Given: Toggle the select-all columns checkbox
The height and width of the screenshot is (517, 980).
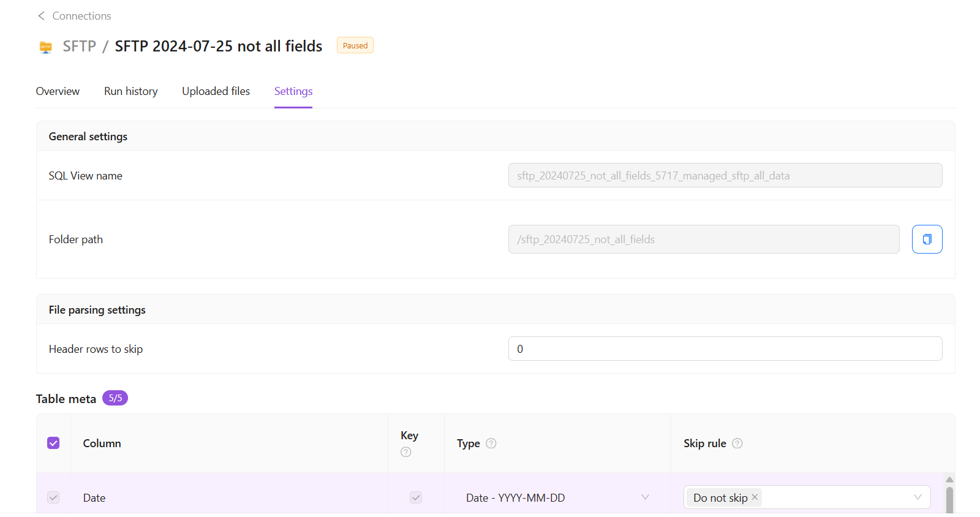Looking at the screenshot, I should pyautogui.click(x=53, y=443).
